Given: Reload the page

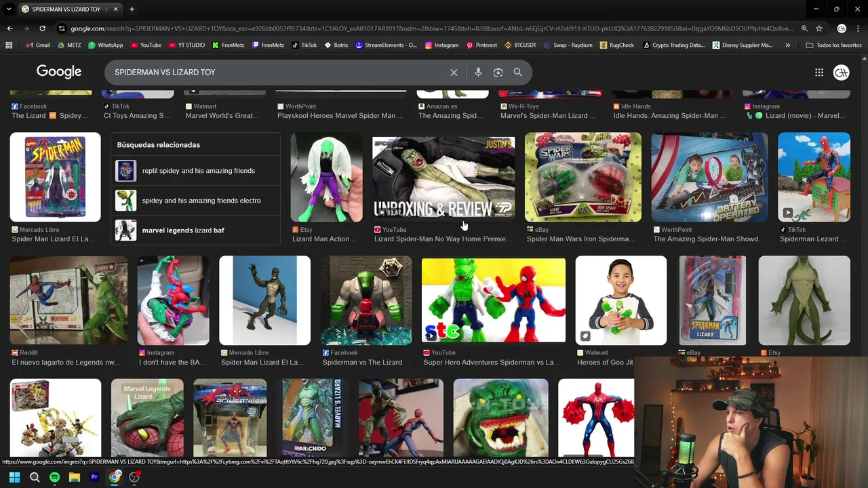Looking at the screenshot, I should pos(42,28).
